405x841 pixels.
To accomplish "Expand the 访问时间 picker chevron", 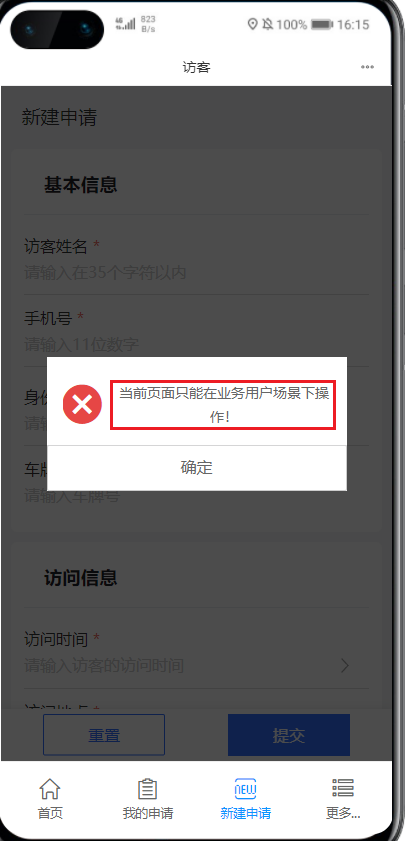I will [x=345, y=666].
